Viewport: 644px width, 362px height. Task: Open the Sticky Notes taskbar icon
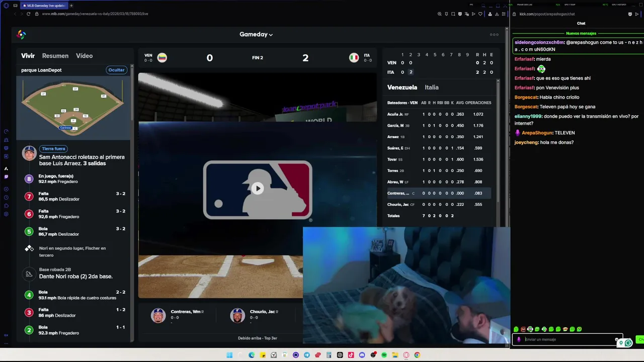(x=263, y=355)
